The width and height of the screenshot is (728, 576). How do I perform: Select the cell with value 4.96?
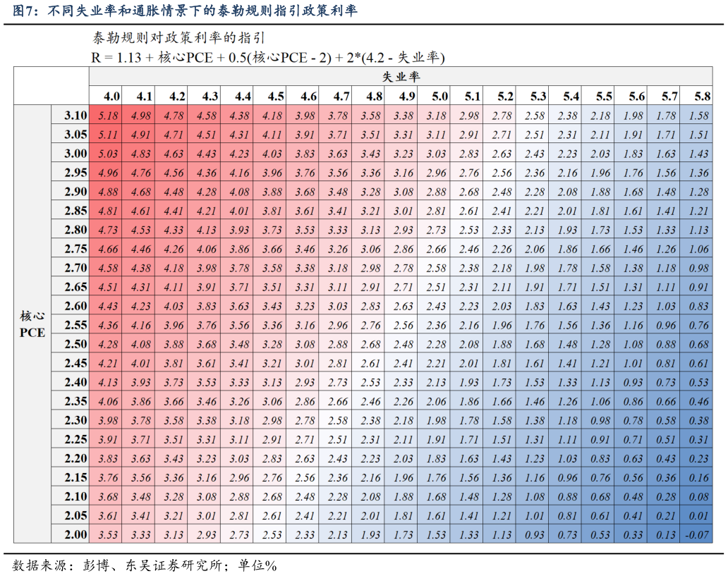(109, 173)
